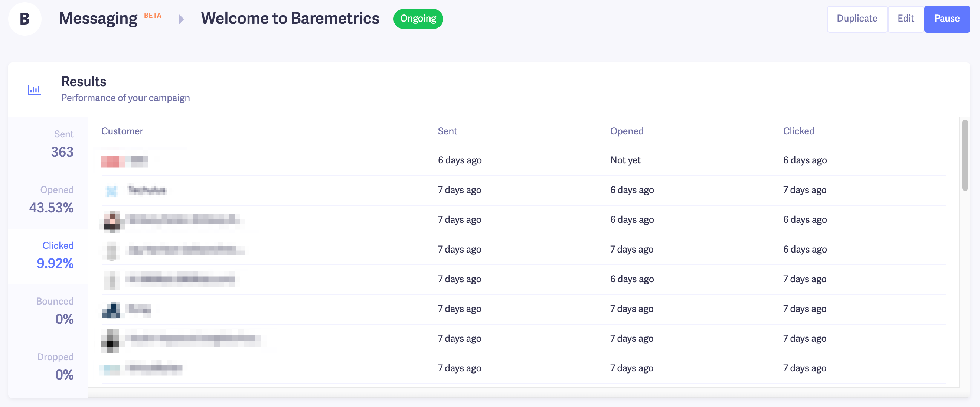The image size is (980, 407).
Task: Click the Edit button
Action: (905, 19)
